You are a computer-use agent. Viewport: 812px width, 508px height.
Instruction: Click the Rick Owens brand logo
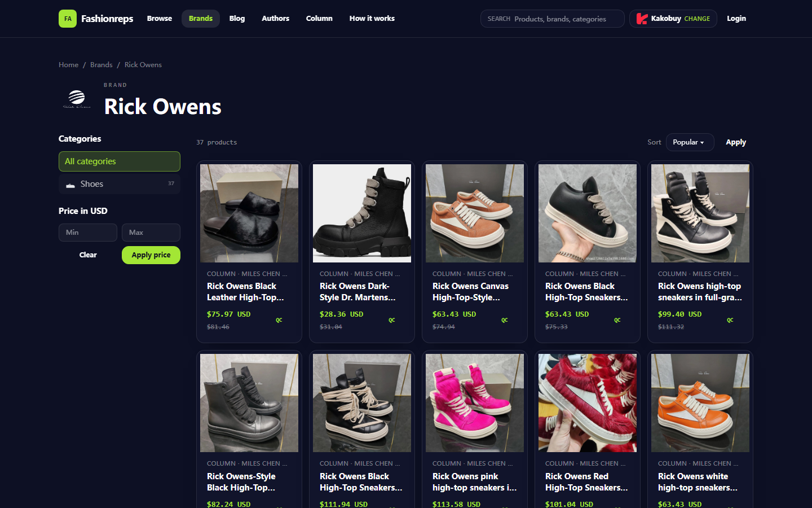pyautogui.click(x=77, y=99)
